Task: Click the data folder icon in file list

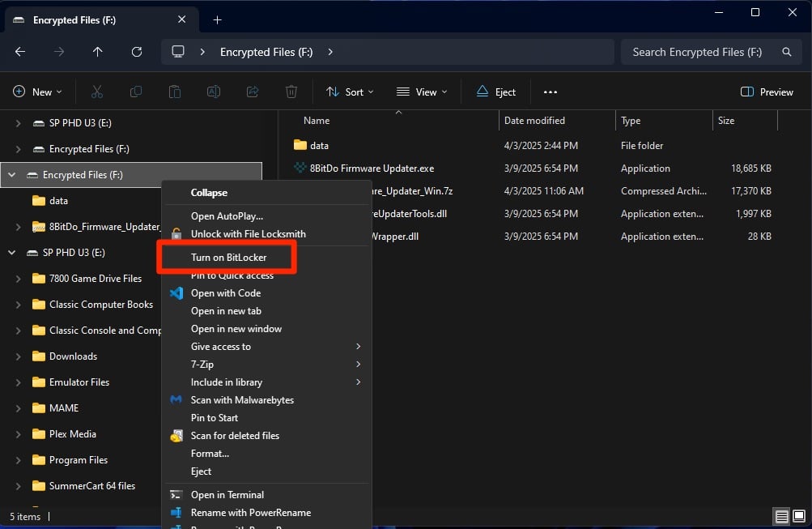Action: pyautogui.click(x=300, y=145)
